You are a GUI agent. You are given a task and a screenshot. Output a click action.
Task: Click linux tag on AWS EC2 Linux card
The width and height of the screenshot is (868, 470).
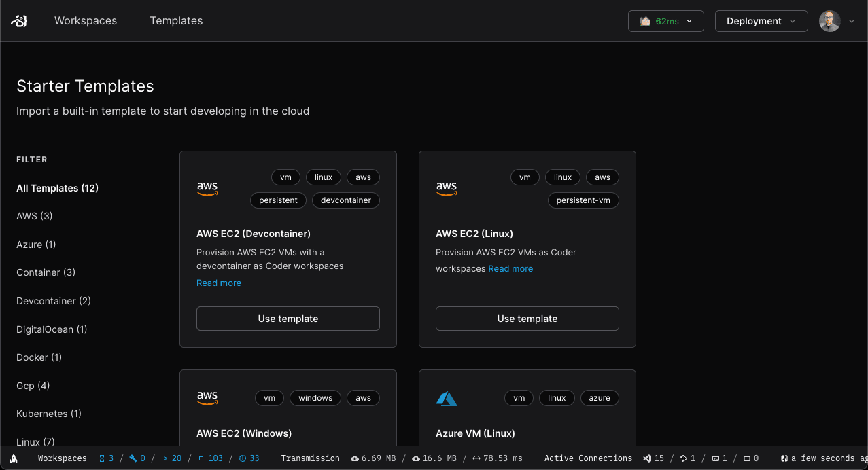(x=563, y=177)
